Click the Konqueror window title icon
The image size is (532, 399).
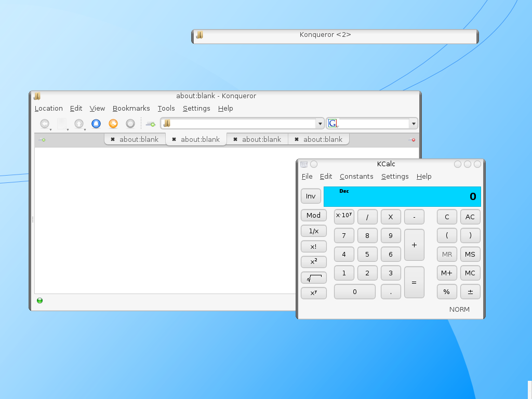pyautogui.click(x=37, y=96)
